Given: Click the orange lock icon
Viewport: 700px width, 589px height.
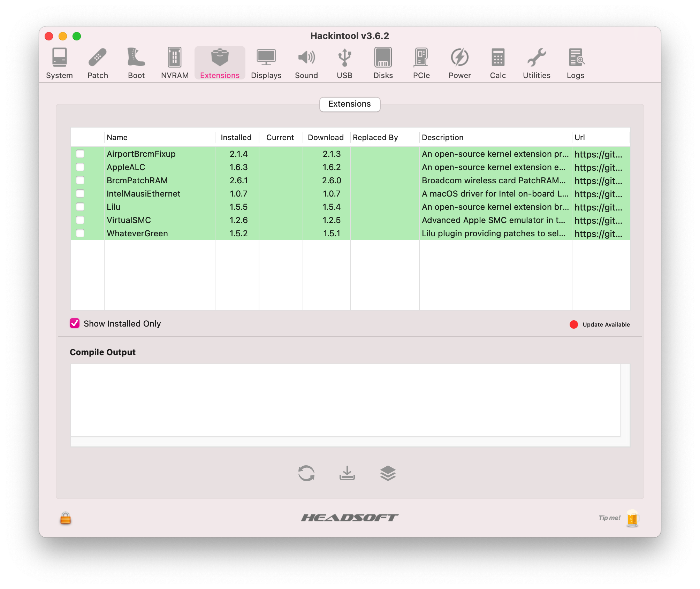Looking at the screenshot, I should click(66, 518).
